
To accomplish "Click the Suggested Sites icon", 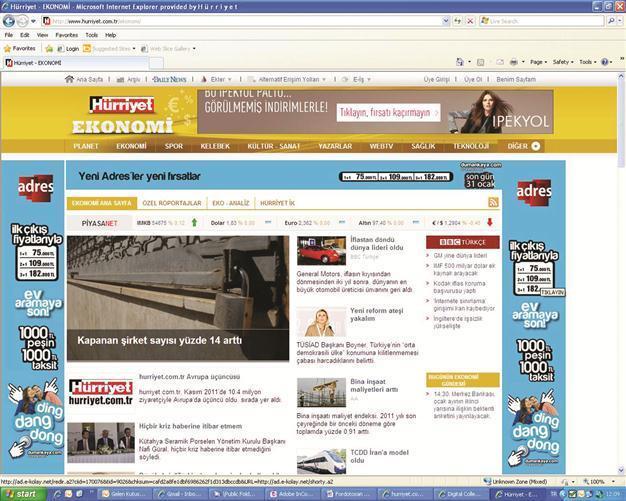I will tap(87, 49).
